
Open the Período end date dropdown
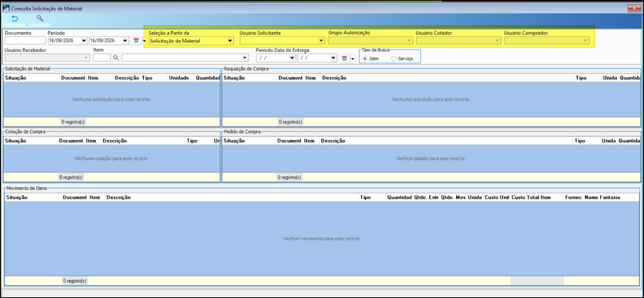[x=125, y=41]
